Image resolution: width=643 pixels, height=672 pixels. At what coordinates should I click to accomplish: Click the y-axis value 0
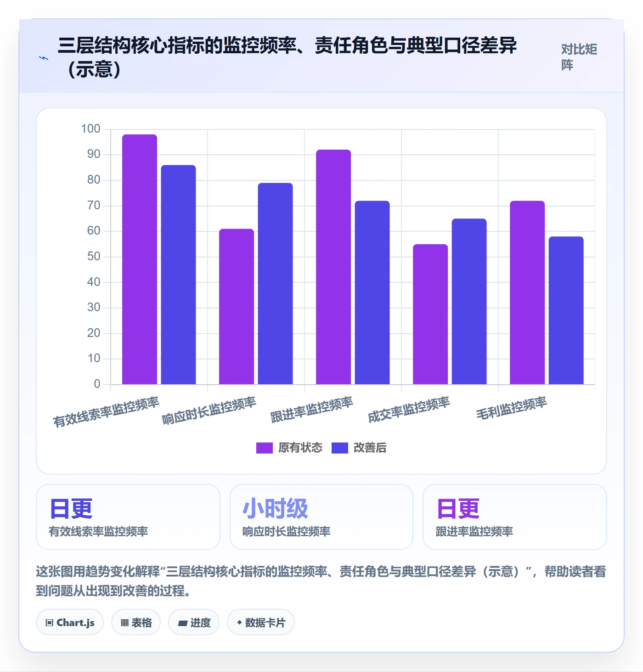(97, 384)
